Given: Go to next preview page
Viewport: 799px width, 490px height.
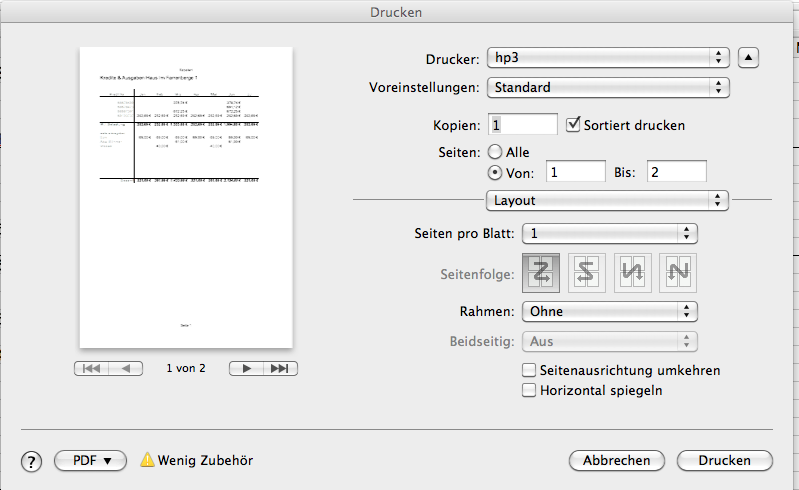Looking at the screenshot, I should 247,368.
